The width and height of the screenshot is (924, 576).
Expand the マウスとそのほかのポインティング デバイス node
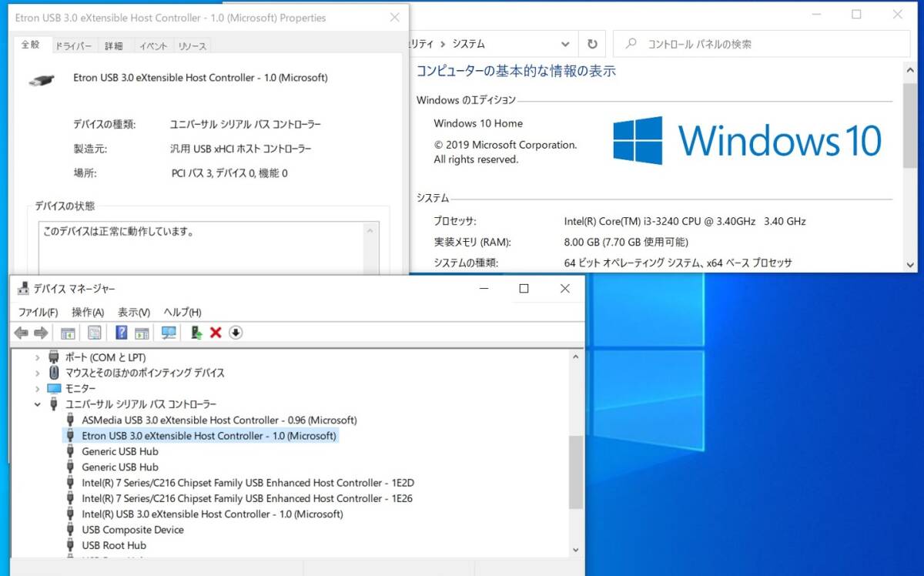coord(36,373)
